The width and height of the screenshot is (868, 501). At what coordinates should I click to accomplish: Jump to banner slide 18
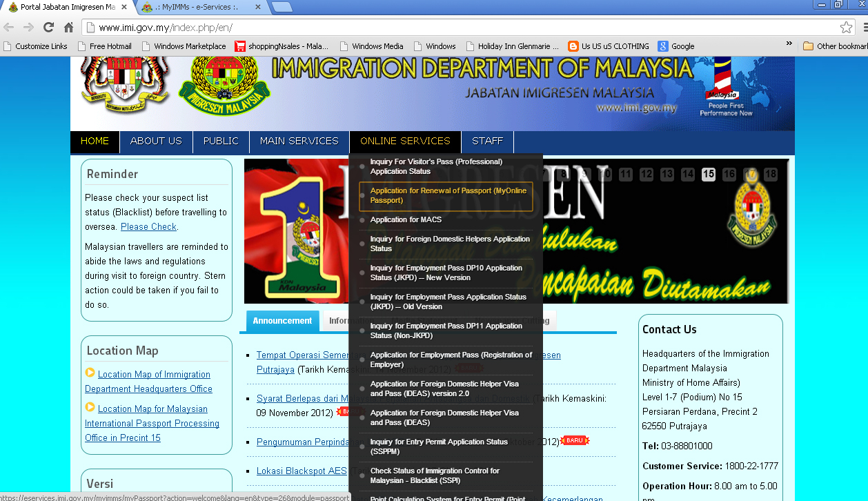point(771,175)
